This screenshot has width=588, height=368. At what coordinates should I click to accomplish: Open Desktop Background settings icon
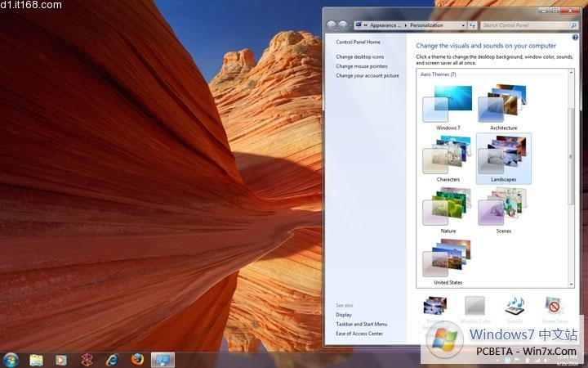(435, 306)
